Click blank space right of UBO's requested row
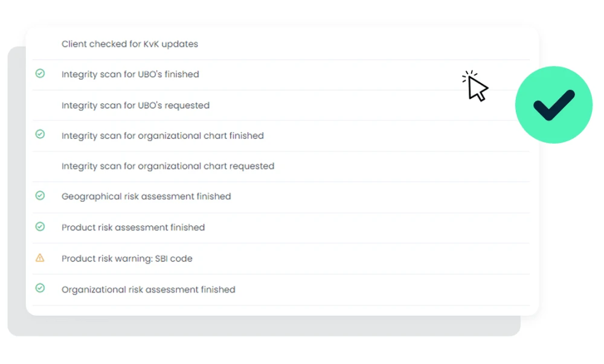Image resolution: width=604 pixels, height=364 pixels. [362, 106]
